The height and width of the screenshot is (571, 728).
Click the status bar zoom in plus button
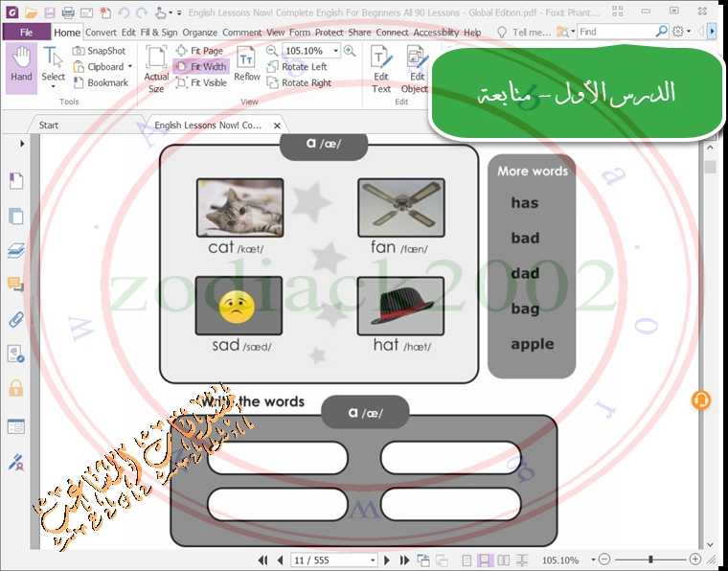coord(695,560)
